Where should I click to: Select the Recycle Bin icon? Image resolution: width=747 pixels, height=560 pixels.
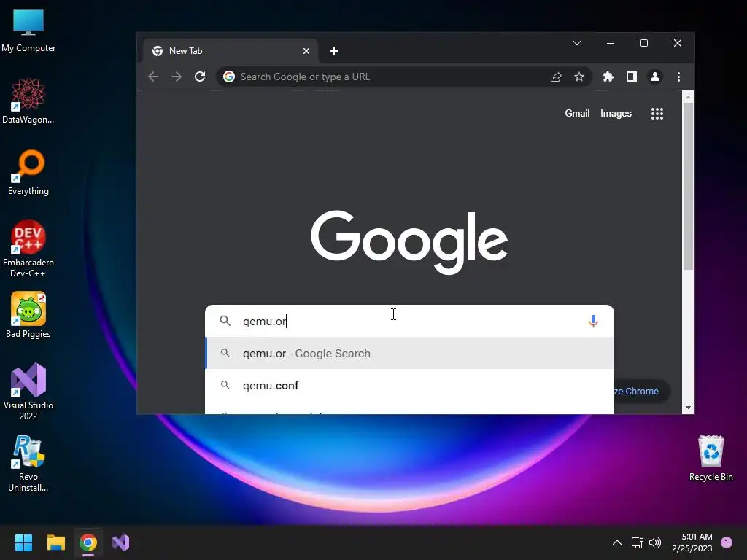[711, 458]
